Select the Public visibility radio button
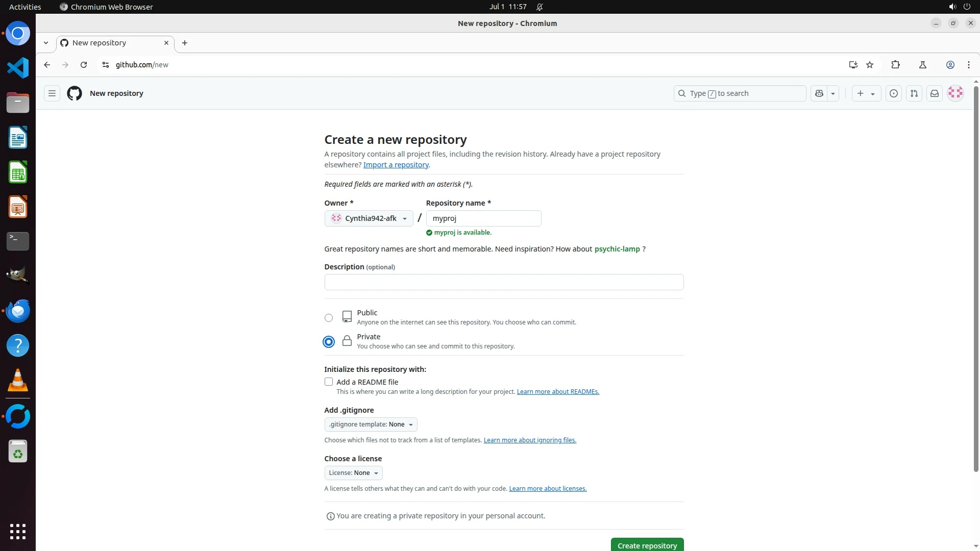The image size is (980, 551). pyautogui.click(x=329, y=318)
